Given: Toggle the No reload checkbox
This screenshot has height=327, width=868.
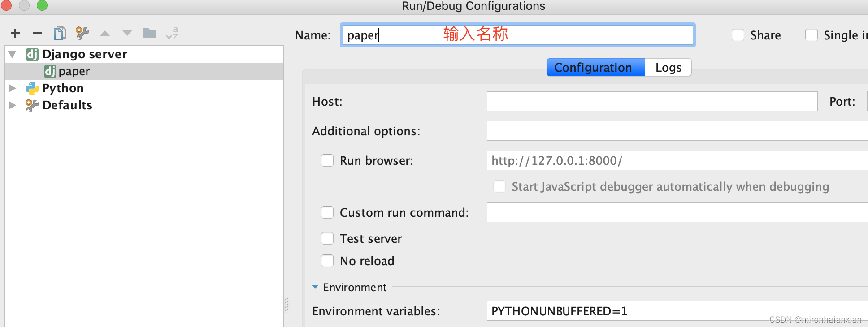Looking at the screenshot, I should 327,261.
